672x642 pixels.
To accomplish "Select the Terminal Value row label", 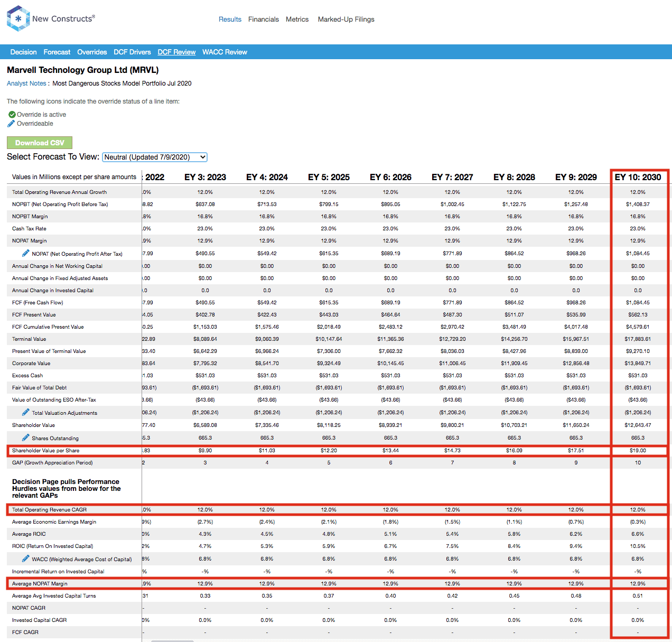I will [29, 339].
